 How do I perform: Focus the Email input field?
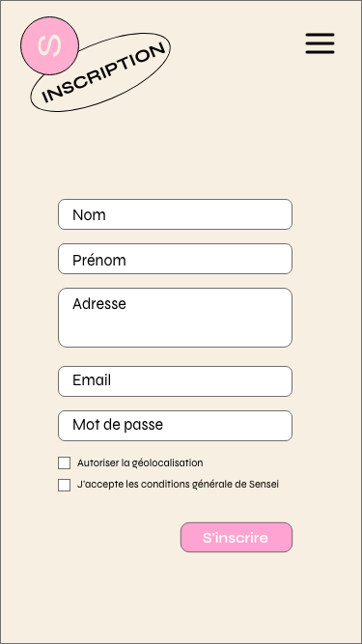[x=176, y=381]
